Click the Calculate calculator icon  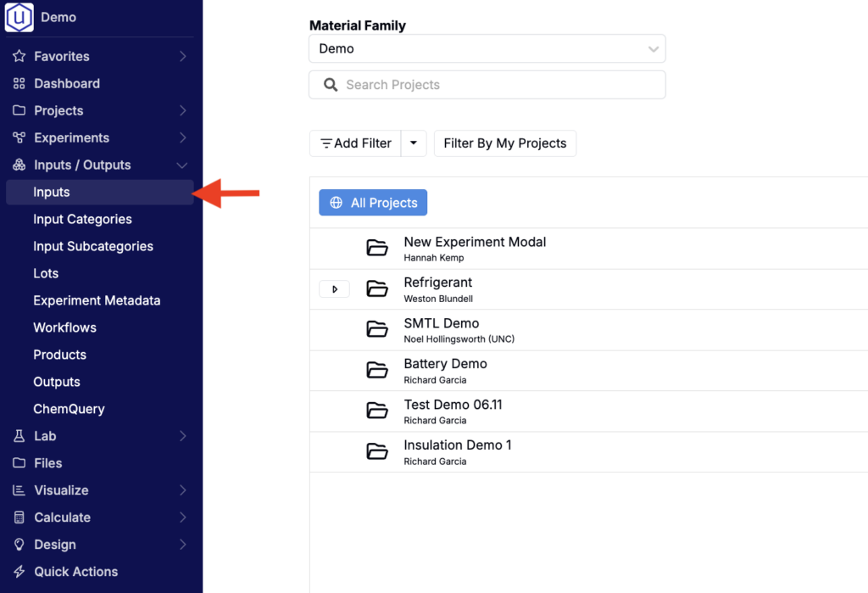[x=19, y=517]
